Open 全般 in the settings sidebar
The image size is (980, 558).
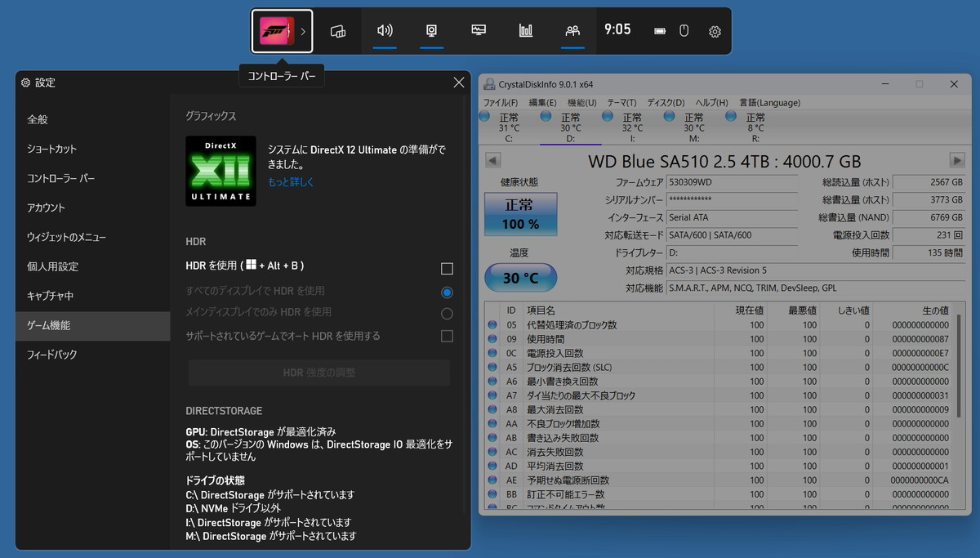pyautogui.click(x=92, y=119)
